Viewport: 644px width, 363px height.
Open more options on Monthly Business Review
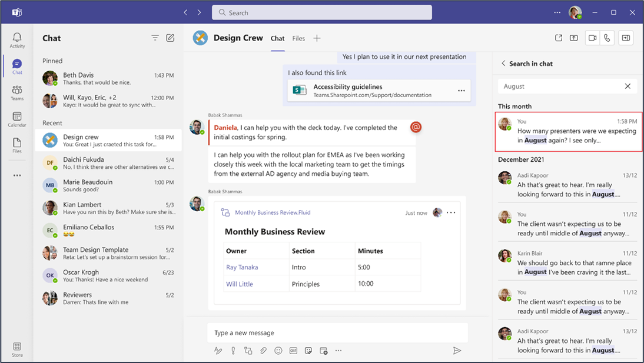[x=451, y=212]
